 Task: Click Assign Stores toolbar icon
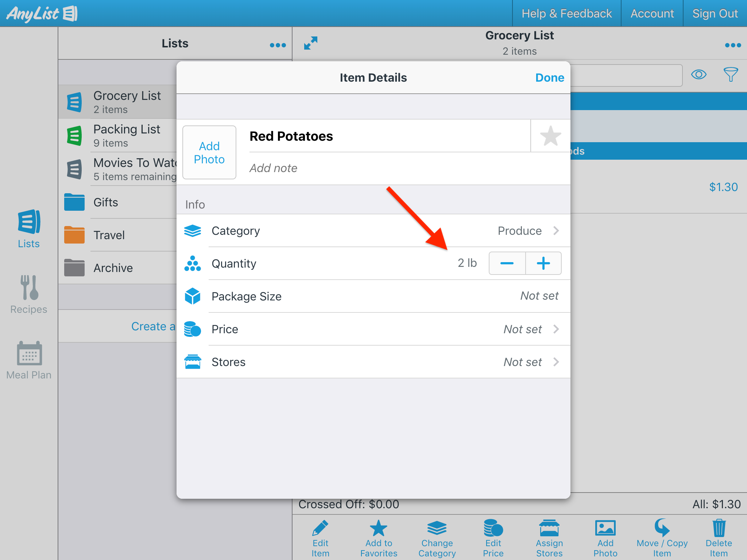pos(549,538)
